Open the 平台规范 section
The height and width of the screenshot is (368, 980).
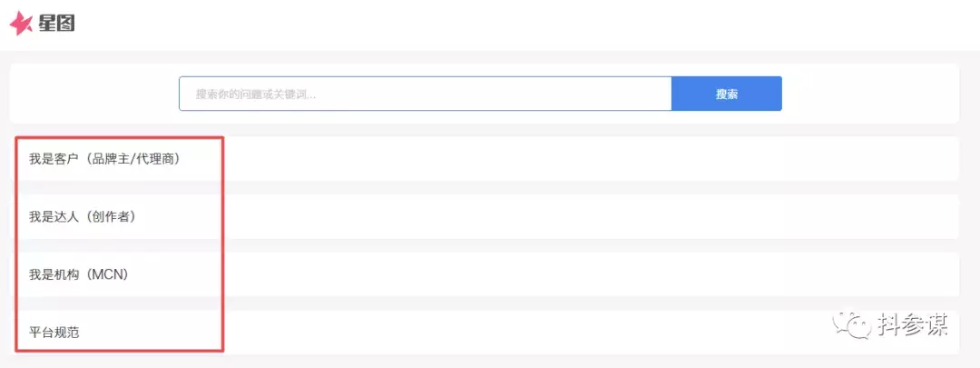coord(485,333)
